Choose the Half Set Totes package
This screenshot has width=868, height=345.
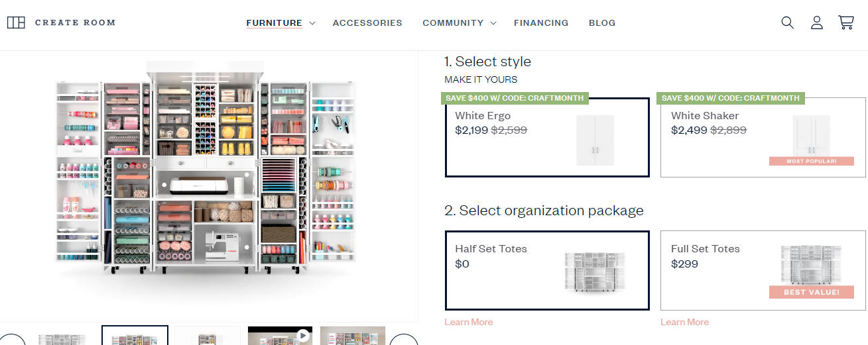click(x=547, y=270)
